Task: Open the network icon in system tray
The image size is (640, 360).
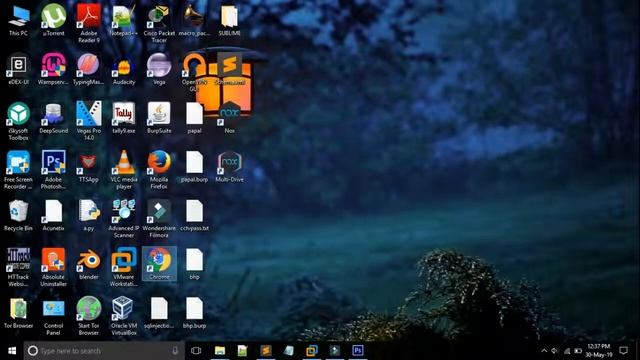Action: (567, 351)
